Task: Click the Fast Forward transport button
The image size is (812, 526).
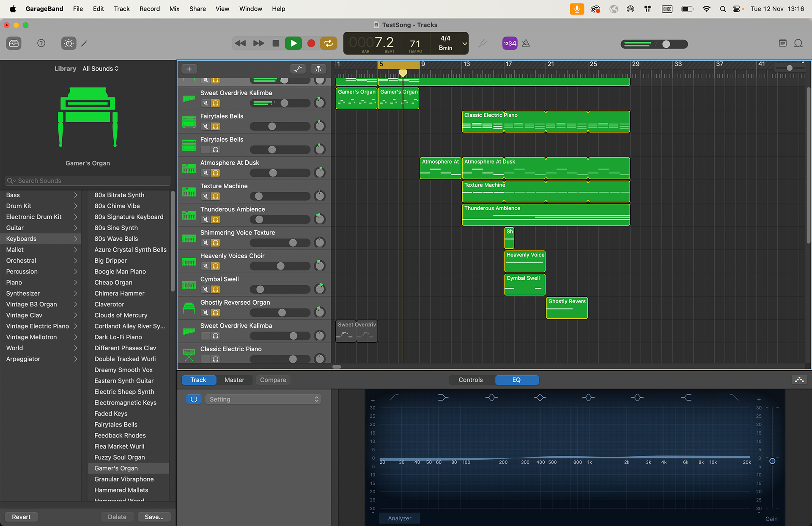Action: [x=258, y=43]
